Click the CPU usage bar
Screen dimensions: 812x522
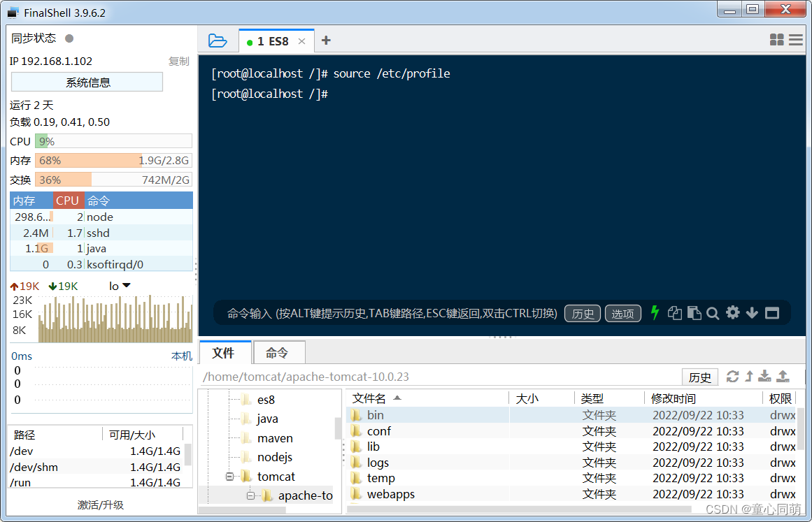click(113, 141)
